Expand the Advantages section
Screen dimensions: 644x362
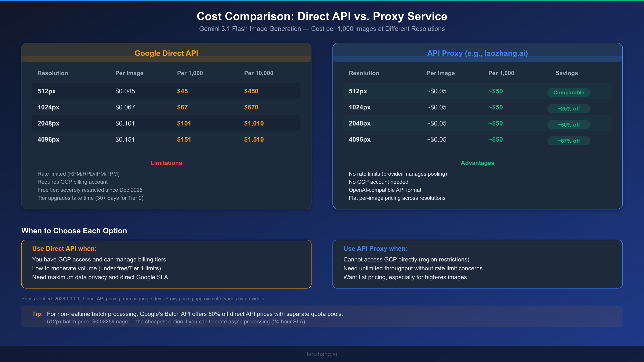tap(477, 163)
